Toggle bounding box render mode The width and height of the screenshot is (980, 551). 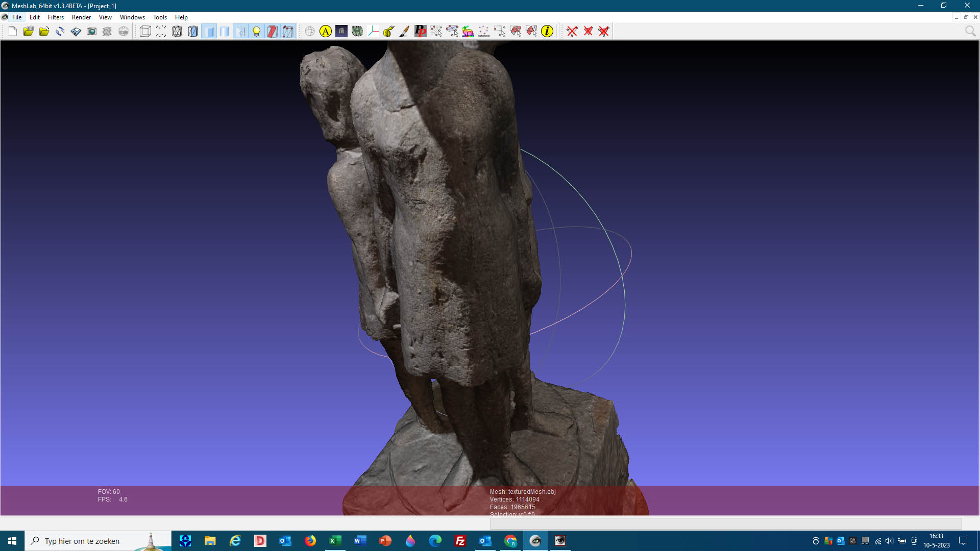coord(145,32)
